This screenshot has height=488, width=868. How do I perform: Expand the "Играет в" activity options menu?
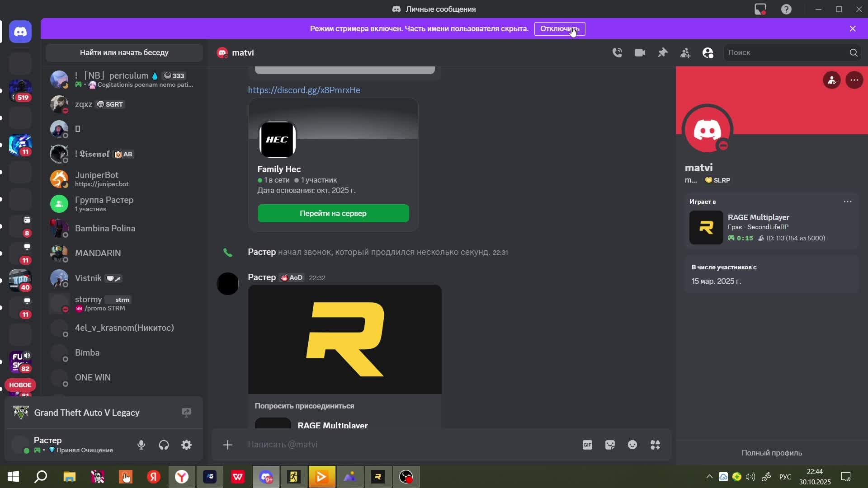pos(847,202)
